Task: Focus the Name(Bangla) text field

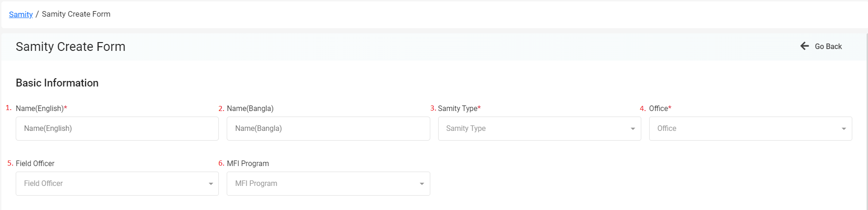Action: (328, 129)
